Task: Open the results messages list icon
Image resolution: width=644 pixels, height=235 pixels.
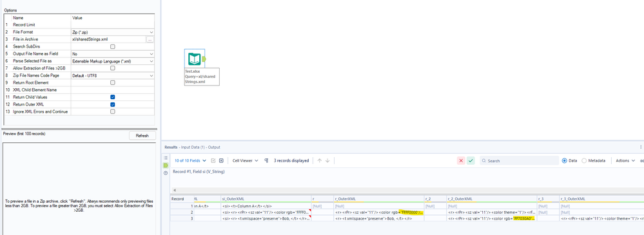Action: (x=166, y=158)
